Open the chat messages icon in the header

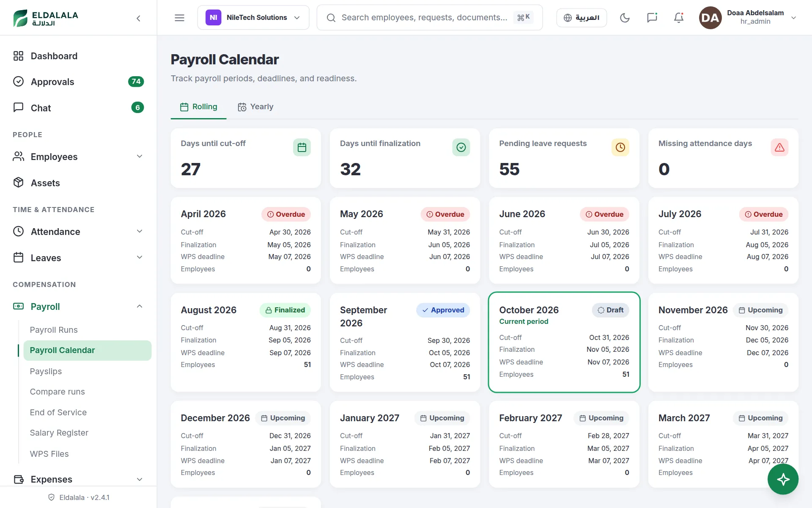click(652, 18)
